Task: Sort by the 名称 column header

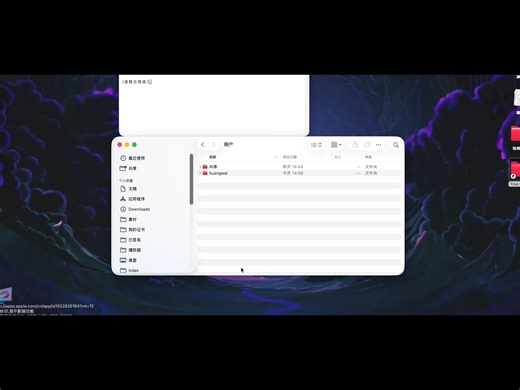Action: click(212, 157)
